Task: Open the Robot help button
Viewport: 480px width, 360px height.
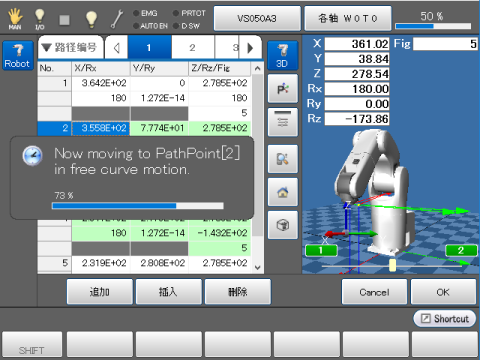Action: 18,55
